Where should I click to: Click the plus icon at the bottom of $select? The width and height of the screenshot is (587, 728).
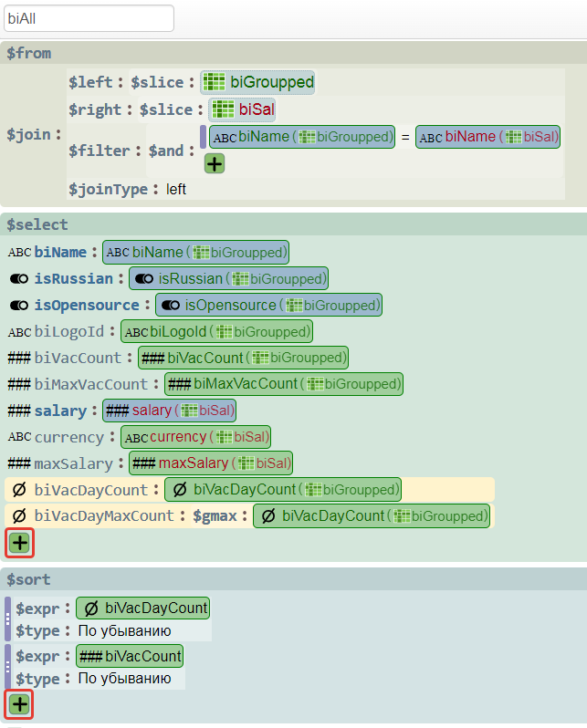(x=20, y=543)
